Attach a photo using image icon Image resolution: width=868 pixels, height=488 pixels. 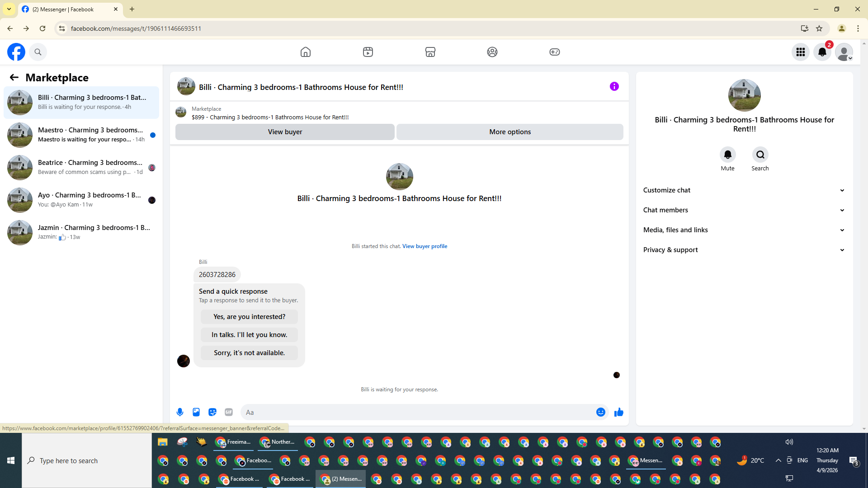point(196,412)
